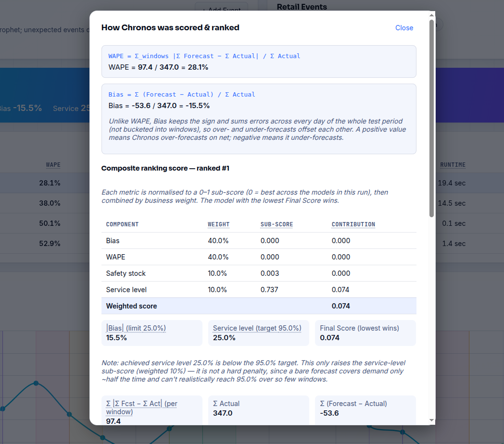This screenshot has width=504, height=444.
Task: Click the Σ (Forecast − Actual) card
Action: (x=365, y=410)
